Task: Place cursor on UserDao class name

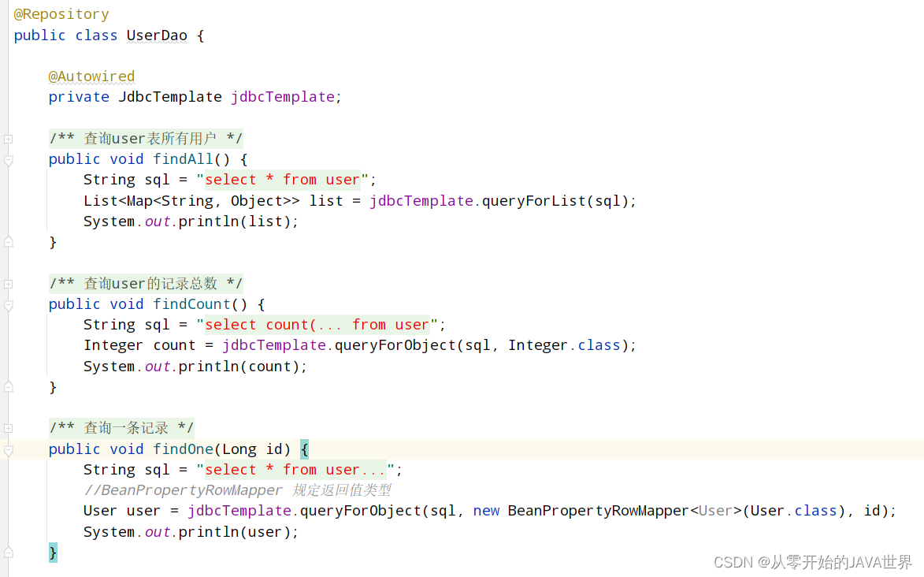Action: (157, 35)
